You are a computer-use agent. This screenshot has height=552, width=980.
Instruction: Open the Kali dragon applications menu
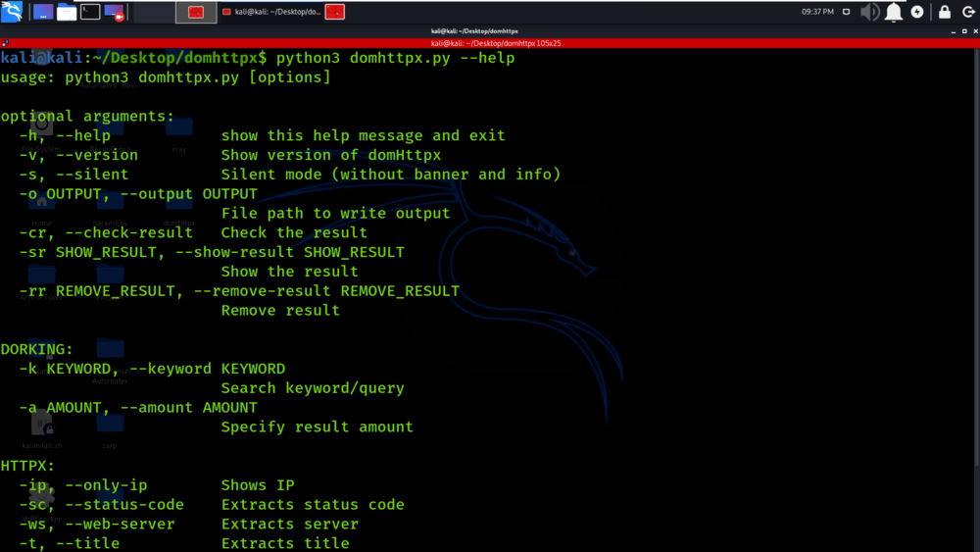click(x=12, y=11)
